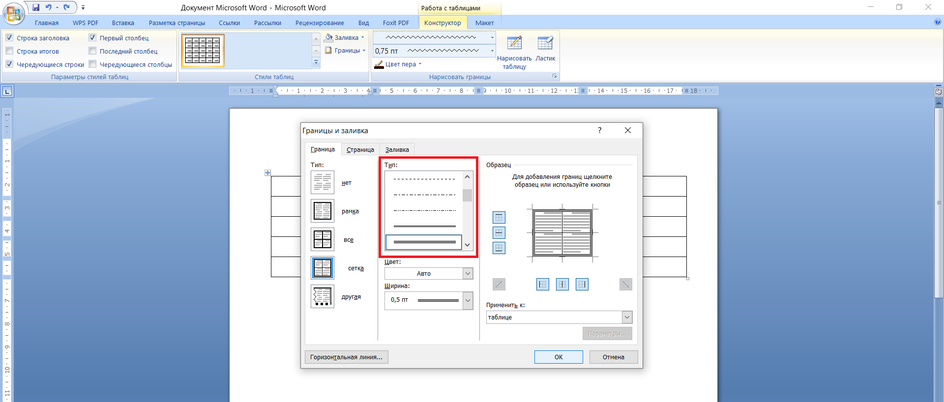944x402 pixels.
Task: Open the Ширина 0,5 пт width dropdown
Action: pyautogui.click(x=467, y=300)
